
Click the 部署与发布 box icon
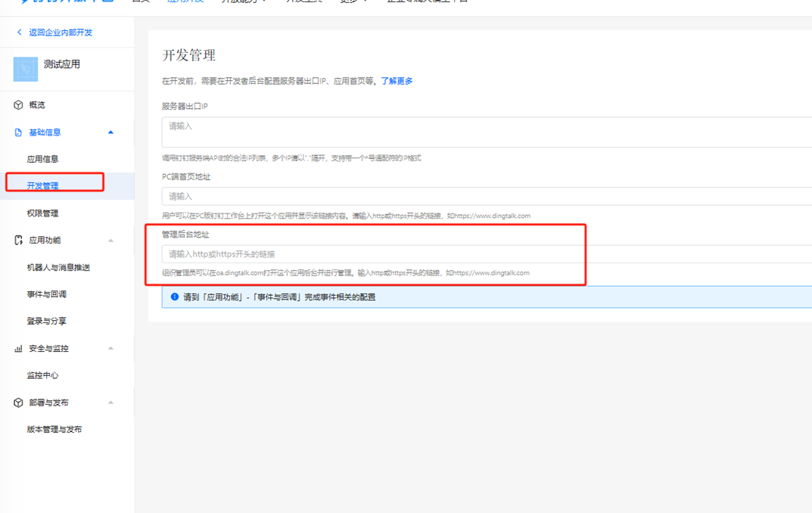[18, 403]
